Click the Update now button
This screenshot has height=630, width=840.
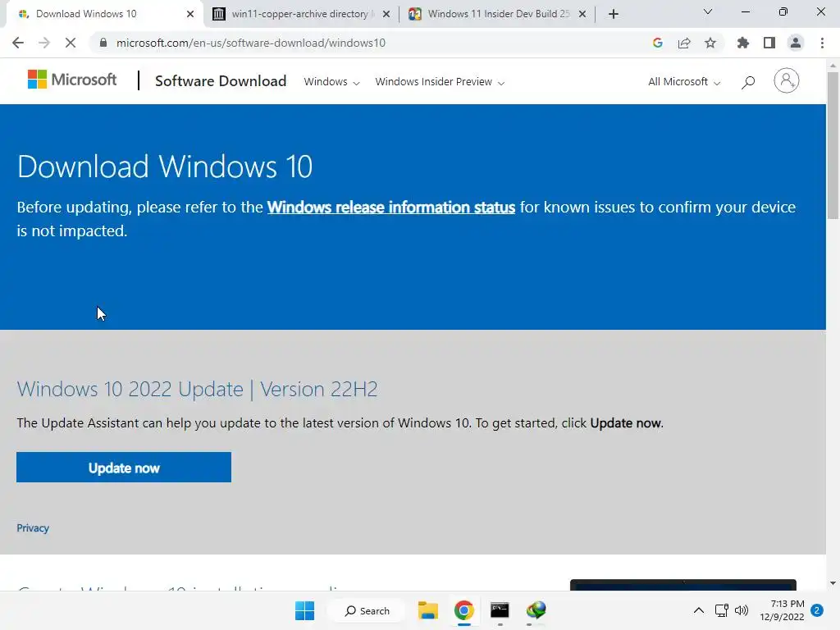point(124,468)
